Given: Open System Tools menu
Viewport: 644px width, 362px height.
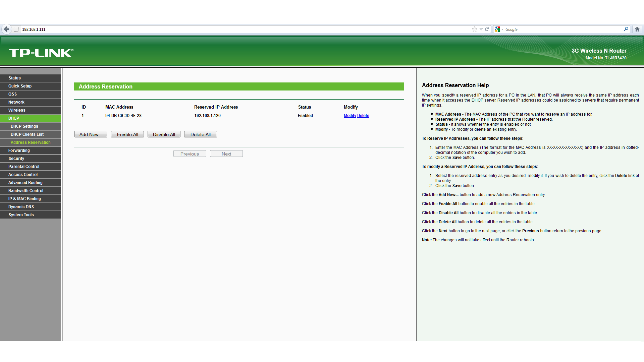Looking at the screenshot, I should [21, 215].
